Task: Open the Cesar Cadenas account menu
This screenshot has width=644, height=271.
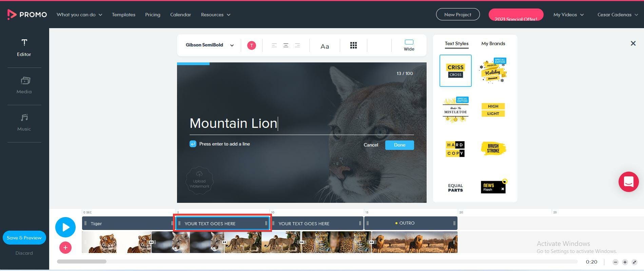Action: (x=618, y=15)
